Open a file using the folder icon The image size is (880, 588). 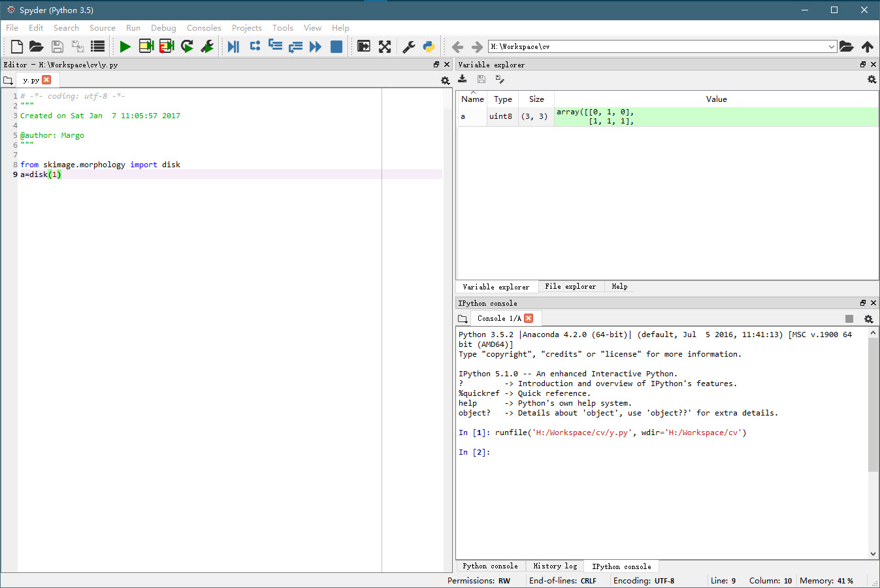pyautogui.click(x=37, y=46)
